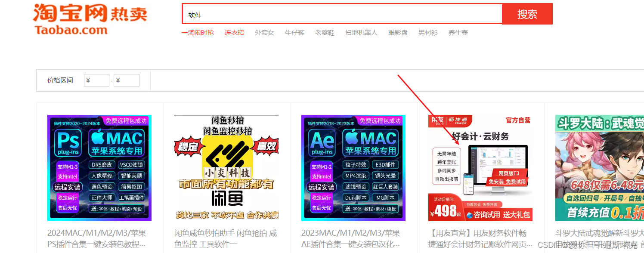Open the 一淘限时抢 link
The height and width of the screenshot is (253, 644).
coord(198,33)
